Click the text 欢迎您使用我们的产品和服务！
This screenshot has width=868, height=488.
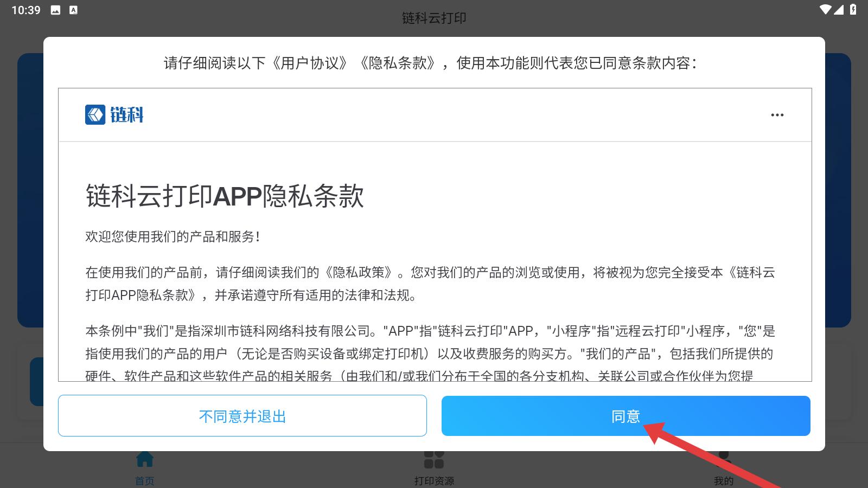pos(173,237)
